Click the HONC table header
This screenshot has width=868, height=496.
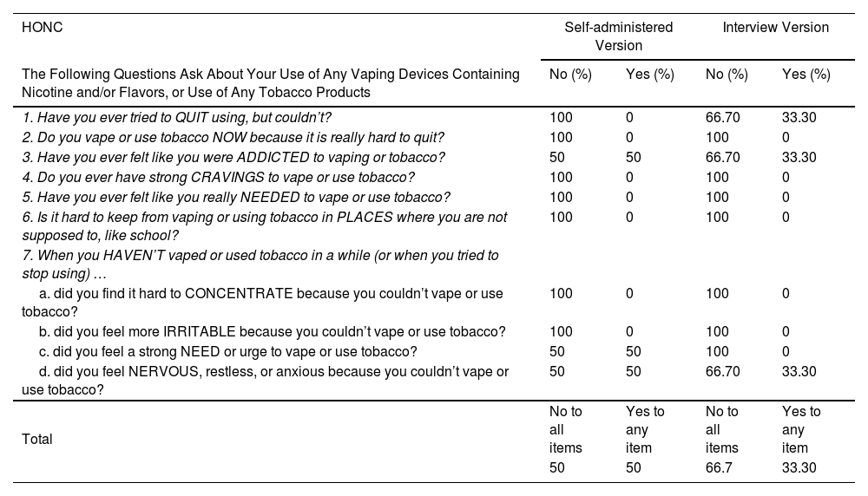(x=43, y=28)
